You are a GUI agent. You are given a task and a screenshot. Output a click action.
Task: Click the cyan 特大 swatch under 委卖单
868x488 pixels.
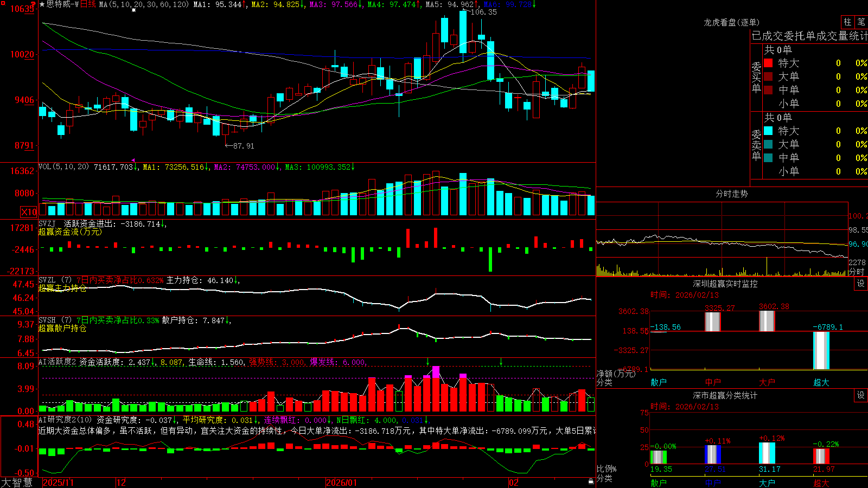pos(768,131)
